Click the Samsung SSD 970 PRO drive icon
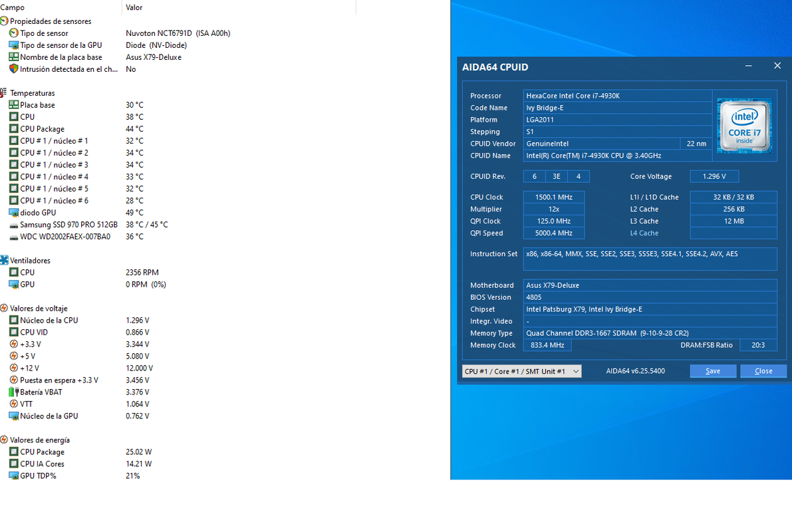Viewport: 792px width, 532px height. pyautogui.click(x=14, y=225)
